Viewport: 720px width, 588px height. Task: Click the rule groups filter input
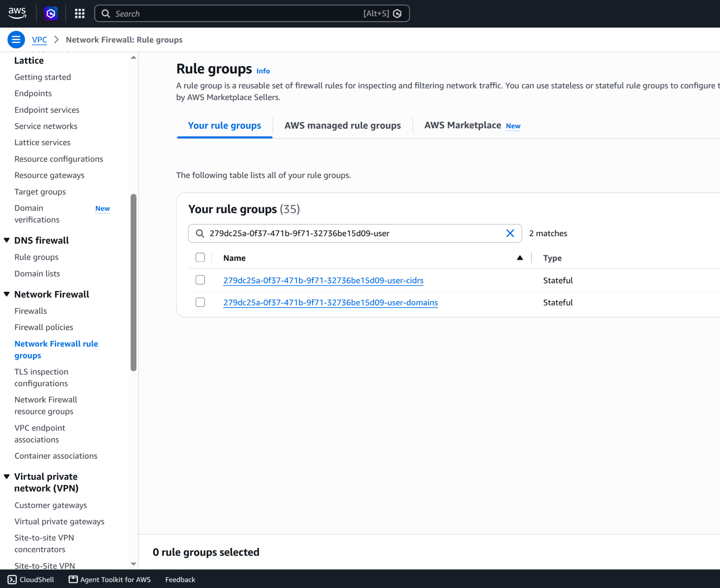click(355, 233)
